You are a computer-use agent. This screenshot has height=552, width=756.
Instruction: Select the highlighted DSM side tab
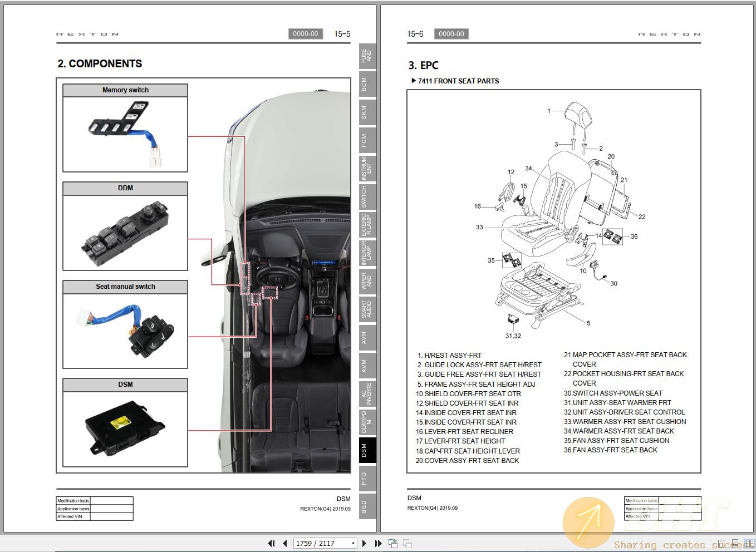coord(367,451)
